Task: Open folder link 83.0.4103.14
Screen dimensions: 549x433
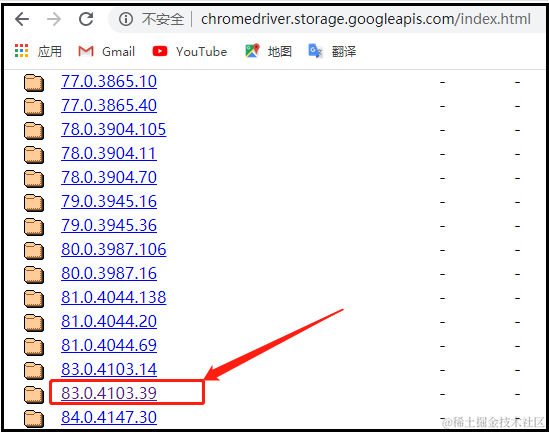Action: click(x=109, y=370)
